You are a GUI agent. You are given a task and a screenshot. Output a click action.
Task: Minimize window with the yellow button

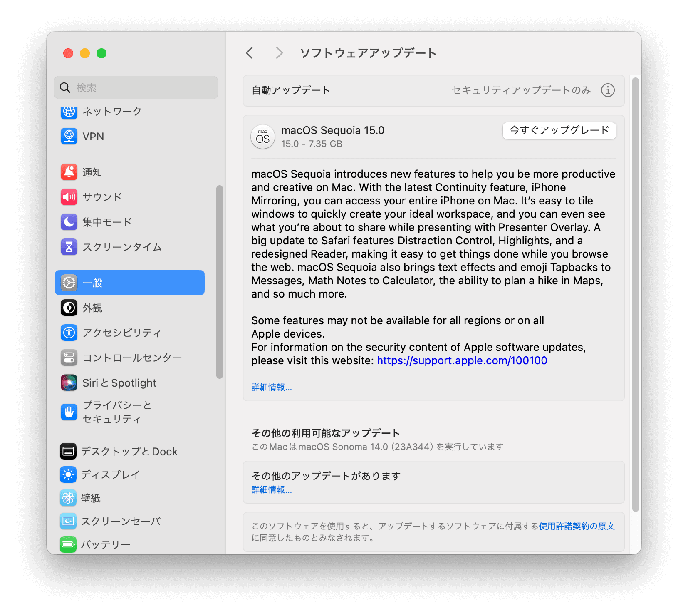tap(85, 53)
